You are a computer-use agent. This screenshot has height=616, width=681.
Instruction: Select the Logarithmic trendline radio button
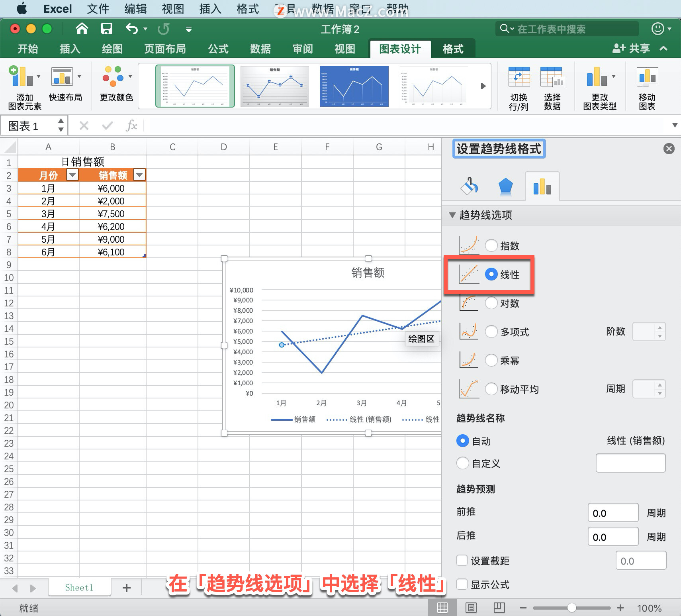[491, 303]
